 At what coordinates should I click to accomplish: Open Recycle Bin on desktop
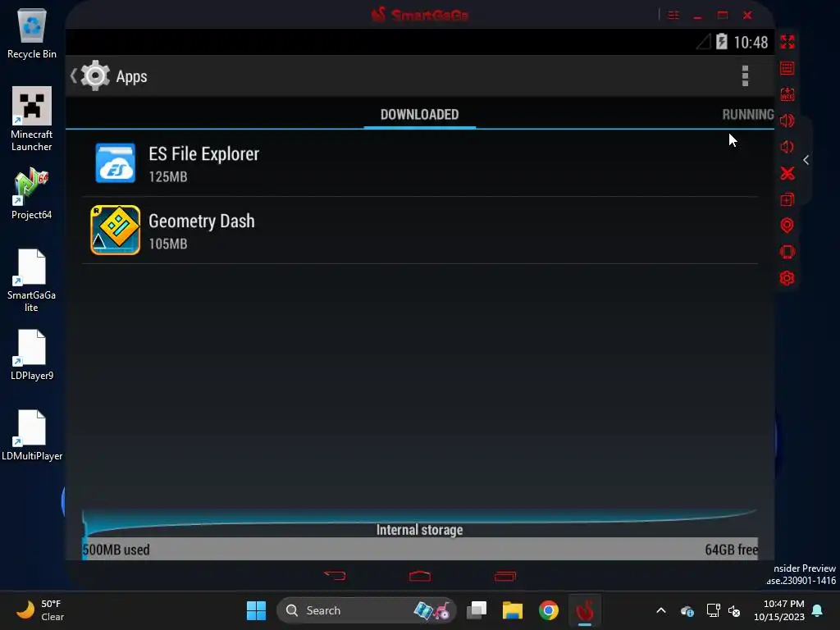32,33
